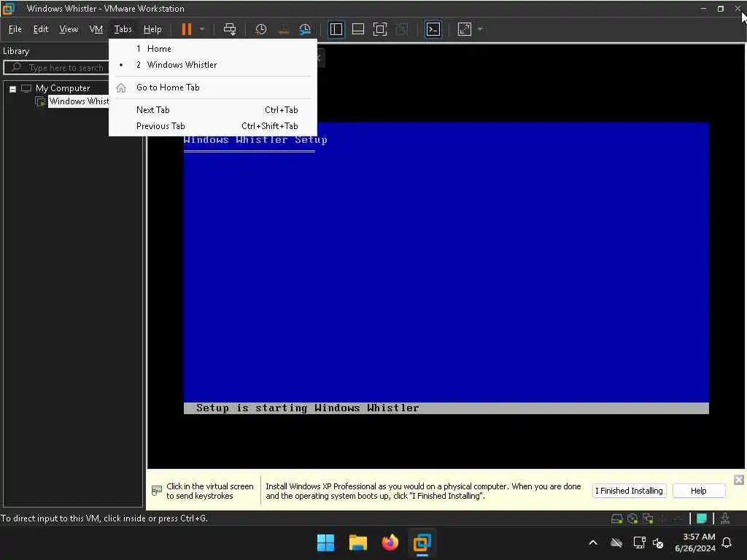Choose Go to Home Tab
This screenshot has width=747, height=560.
point(212,87)
